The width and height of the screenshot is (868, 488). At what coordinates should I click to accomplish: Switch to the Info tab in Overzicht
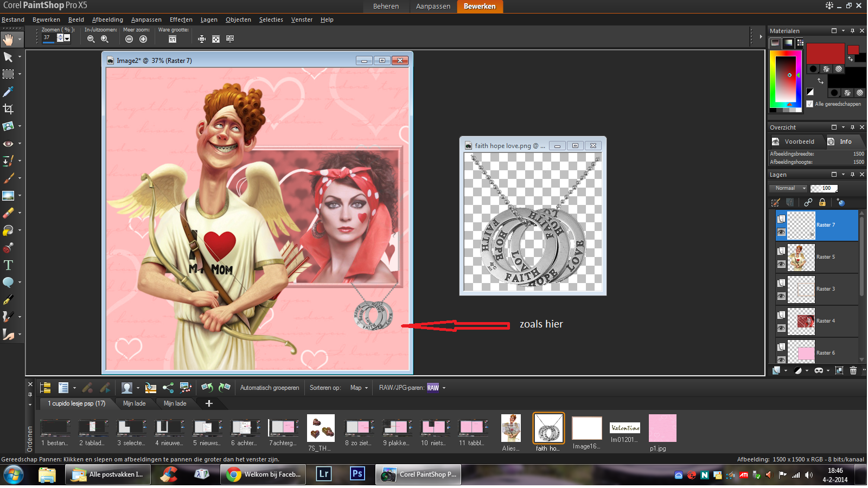846,142
